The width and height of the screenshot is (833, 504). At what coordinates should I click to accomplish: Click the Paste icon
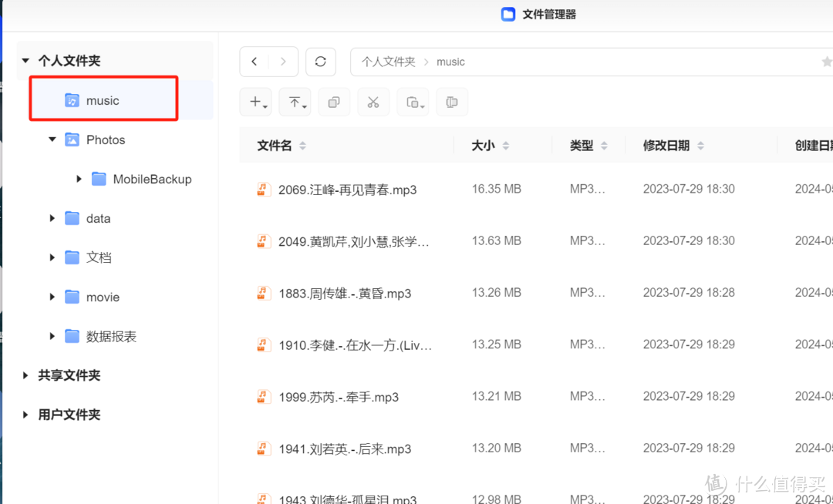[412, 102]
